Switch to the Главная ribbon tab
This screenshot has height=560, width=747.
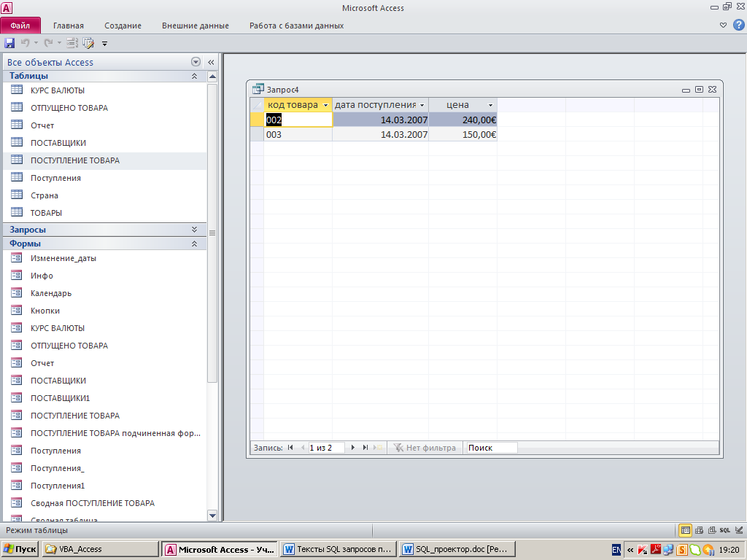(x=68, y=26)
